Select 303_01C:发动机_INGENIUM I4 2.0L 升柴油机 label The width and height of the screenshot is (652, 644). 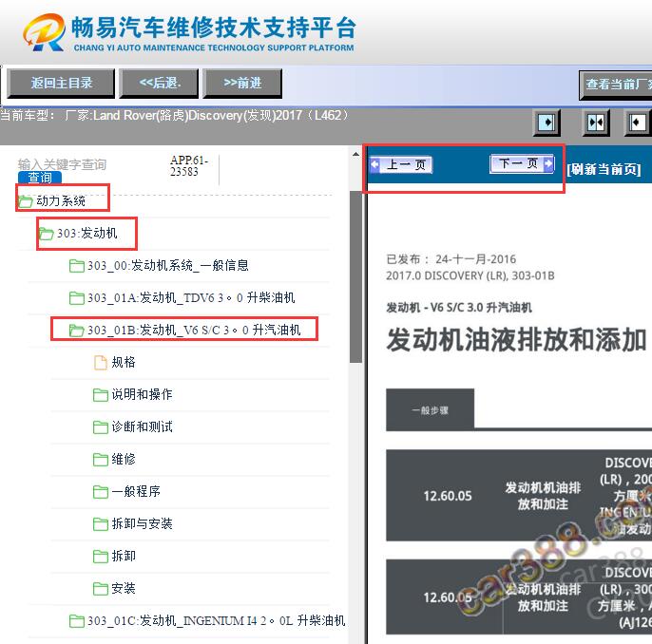pos(217,621)
